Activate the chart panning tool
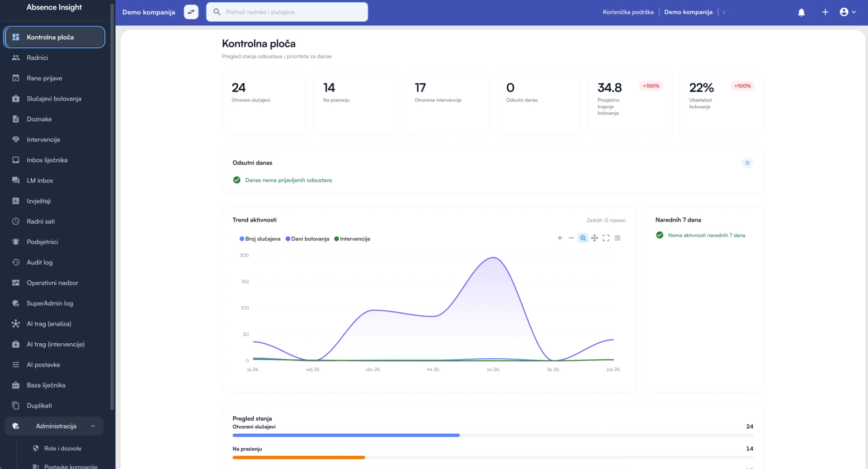Screen dimensions: 868x469 (x=594, y=238)
